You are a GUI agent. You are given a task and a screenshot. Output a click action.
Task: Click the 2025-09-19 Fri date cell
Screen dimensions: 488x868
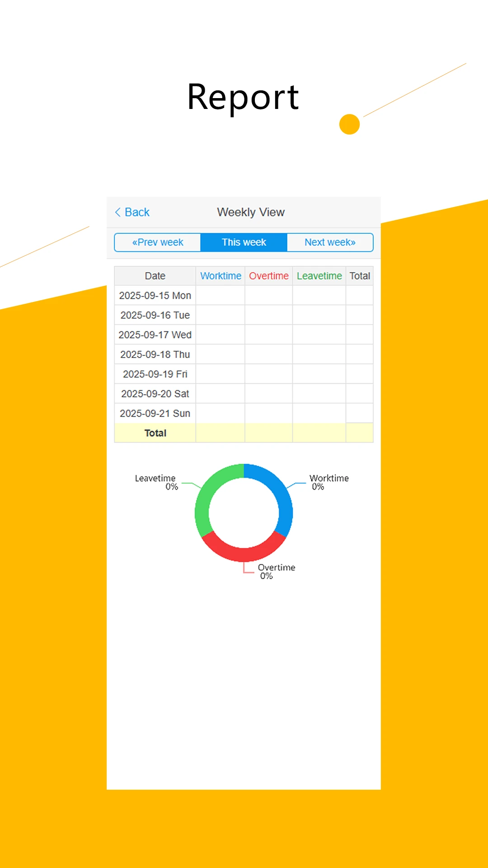(x=155, y=374)
